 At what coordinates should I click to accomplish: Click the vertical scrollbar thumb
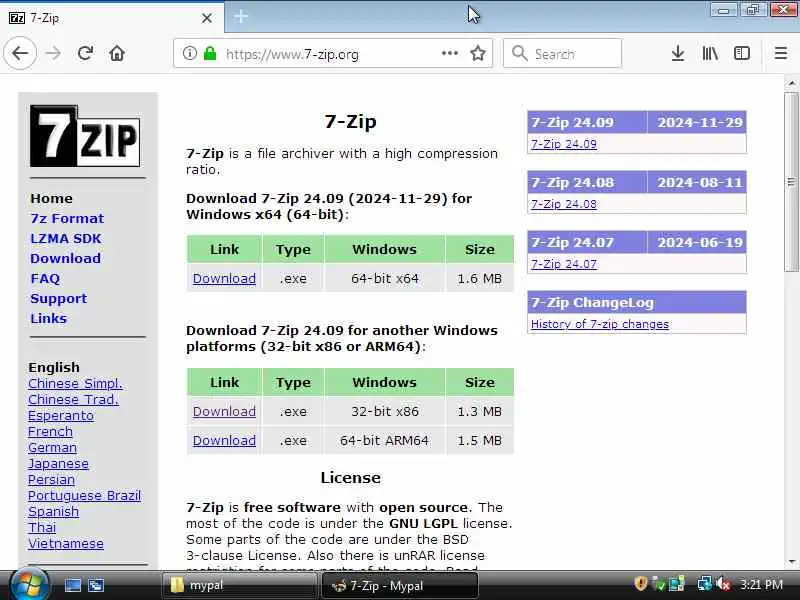(791, 182)
